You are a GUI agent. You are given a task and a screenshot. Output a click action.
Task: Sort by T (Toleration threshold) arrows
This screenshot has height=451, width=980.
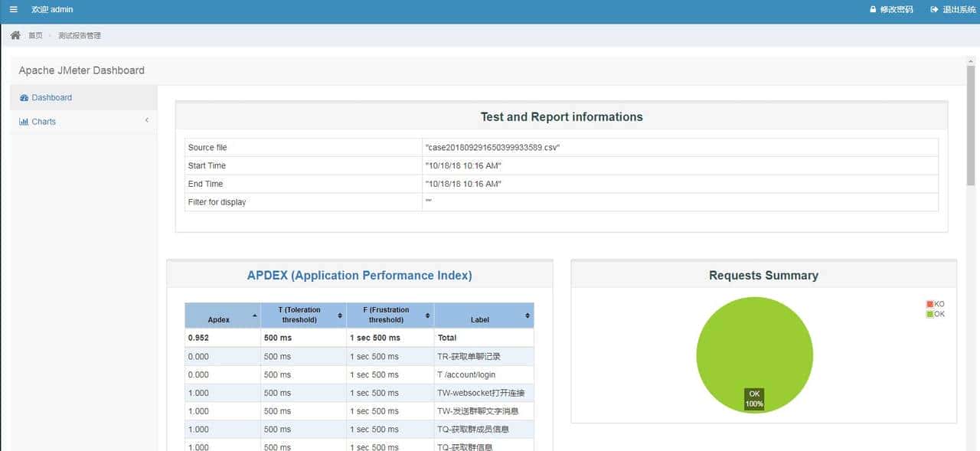point(340,315)
